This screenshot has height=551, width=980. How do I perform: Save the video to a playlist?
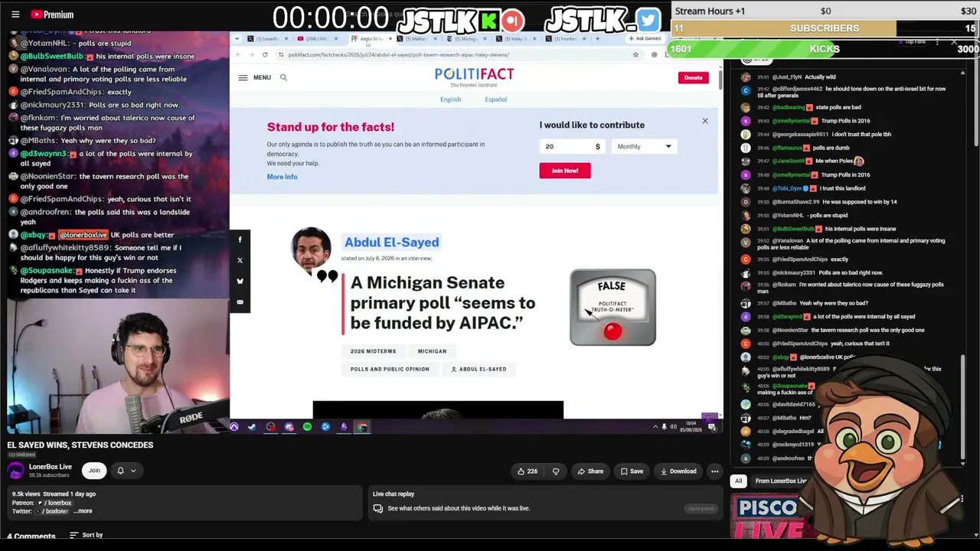coord(632,471)
